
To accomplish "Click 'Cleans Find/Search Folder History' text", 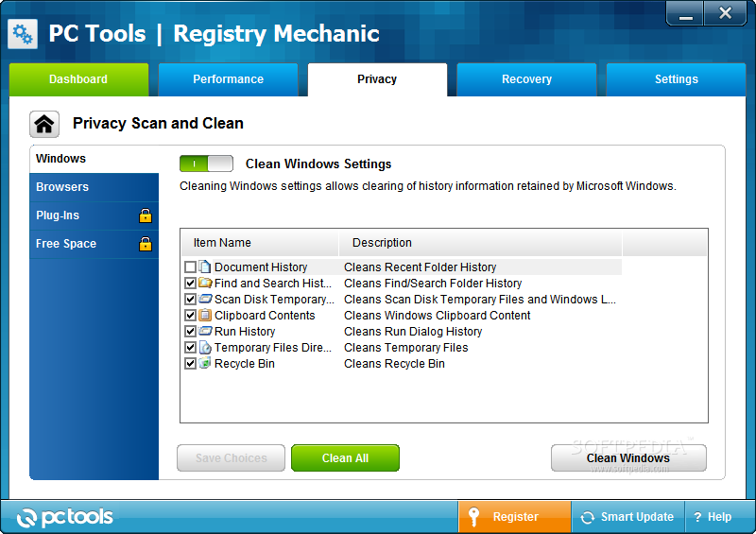I will [433, 284].
